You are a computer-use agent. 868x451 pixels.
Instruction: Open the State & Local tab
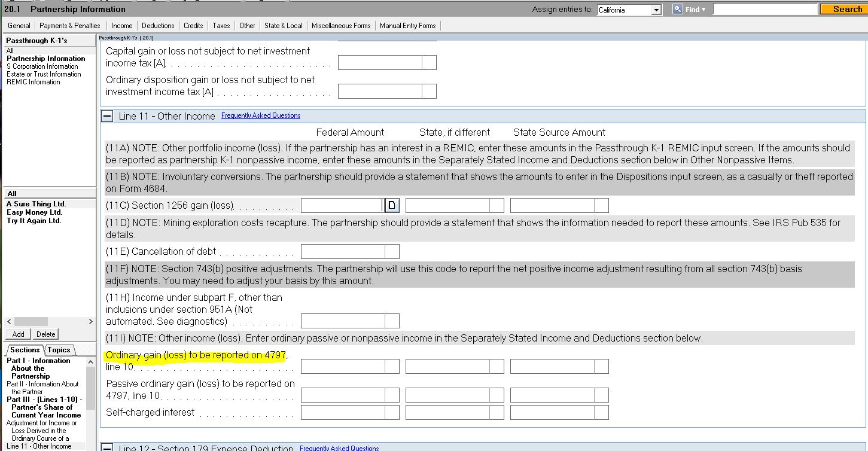click(x=284, y=26)
